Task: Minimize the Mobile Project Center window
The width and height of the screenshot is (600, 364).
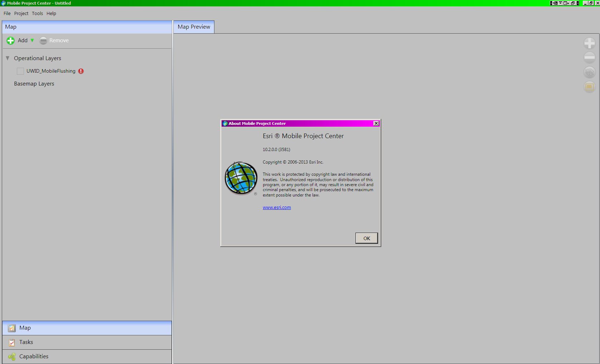Action: [585, 3]
